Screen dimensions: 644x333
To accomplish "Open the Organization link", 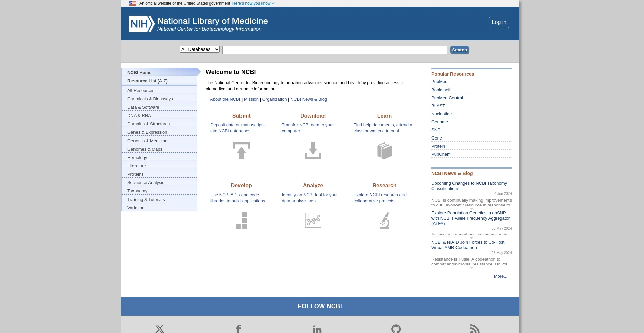I will [x=274, y=99].
